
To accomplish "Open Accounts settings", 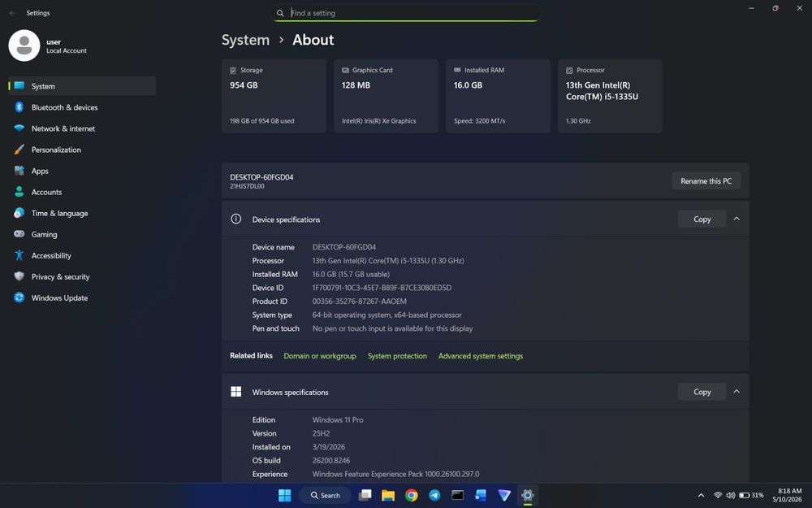I will tap(82, 192).
